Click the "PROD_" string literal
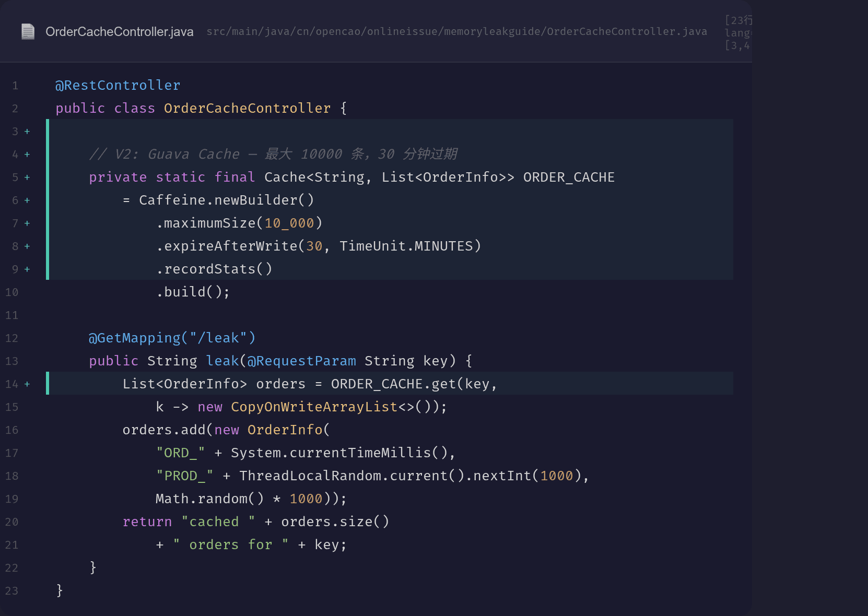The width and height of the screenshot is (868, 616). pos(185,476)
